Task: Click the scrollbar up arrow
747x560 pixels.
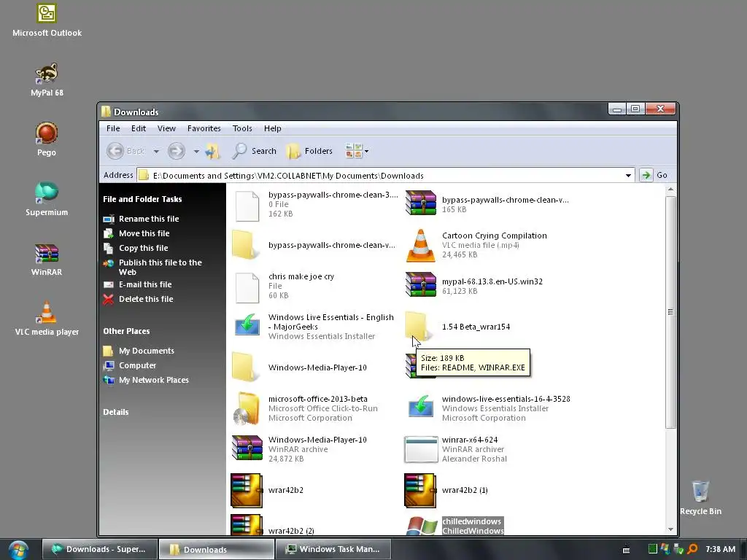Action: [x=670, y=189]
